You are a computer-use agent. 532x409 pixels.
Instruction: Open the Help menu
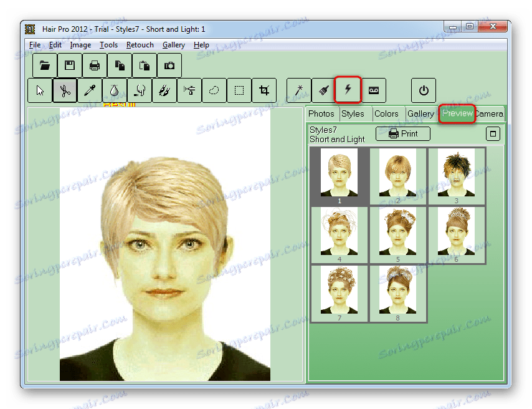[201, 45]
